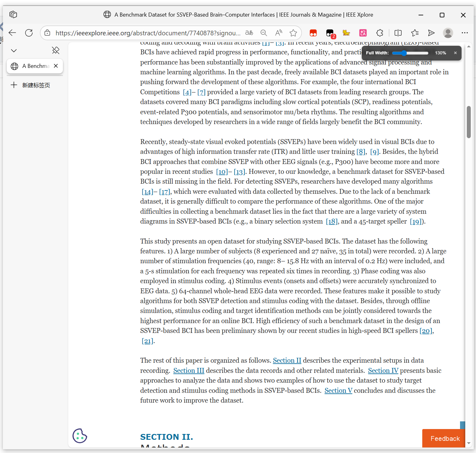Open the translate page icon
The height and width of the screenshot is (453, 476).
pyautogui.click(x=249, y=33)
